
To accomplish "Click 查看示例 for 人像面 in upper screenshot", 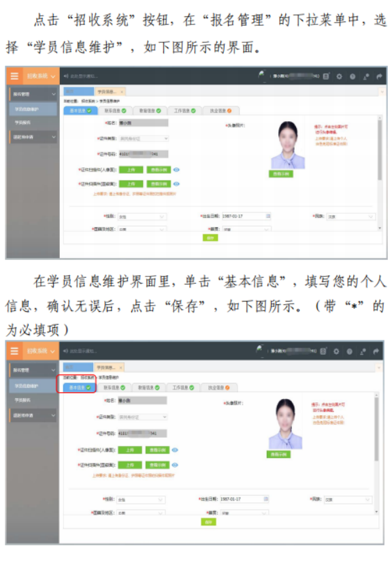I will (x=159, y=170).
